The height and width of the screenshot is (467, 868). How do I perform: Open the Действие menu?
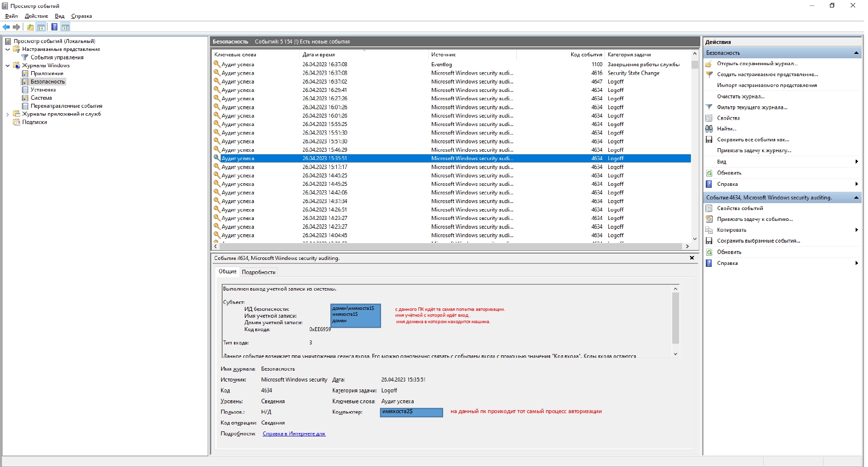click(37, 16)
